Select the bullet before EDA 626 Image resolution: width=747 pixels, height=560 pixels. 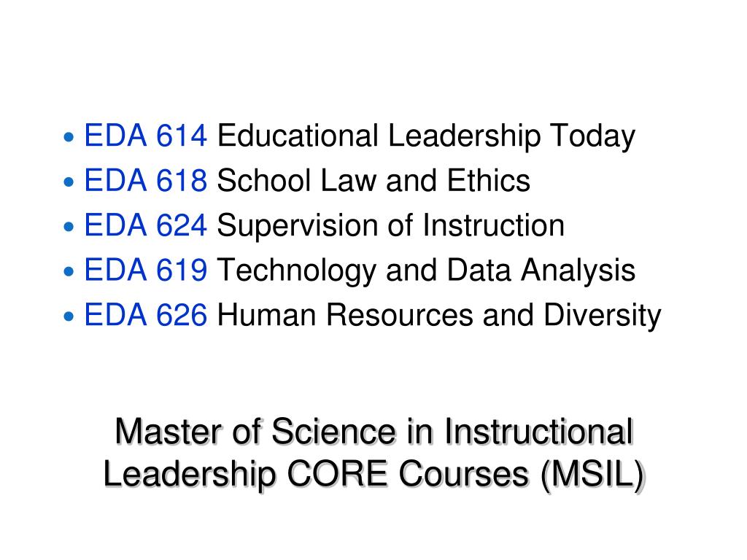pyautogui.click(x=69, y=316)
